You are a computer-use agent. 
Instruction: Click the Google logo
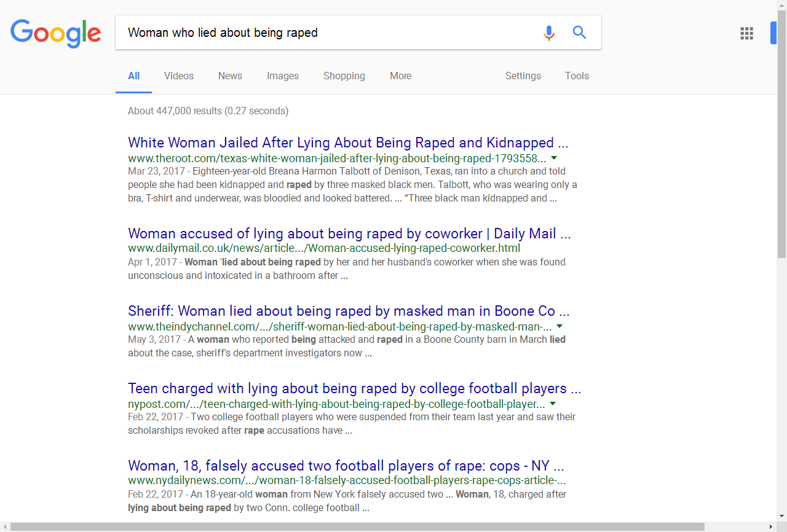coord(56,33)
